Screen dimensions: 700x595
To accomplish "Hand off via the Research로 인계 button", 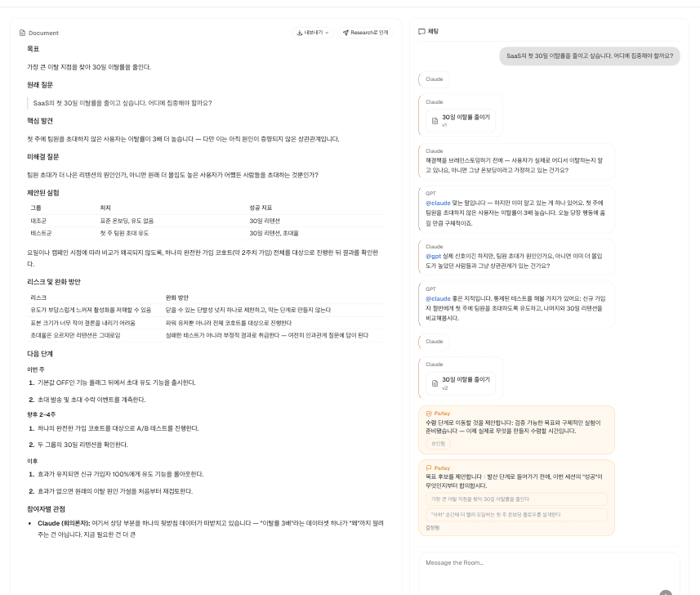I will (x=365, y=33).
